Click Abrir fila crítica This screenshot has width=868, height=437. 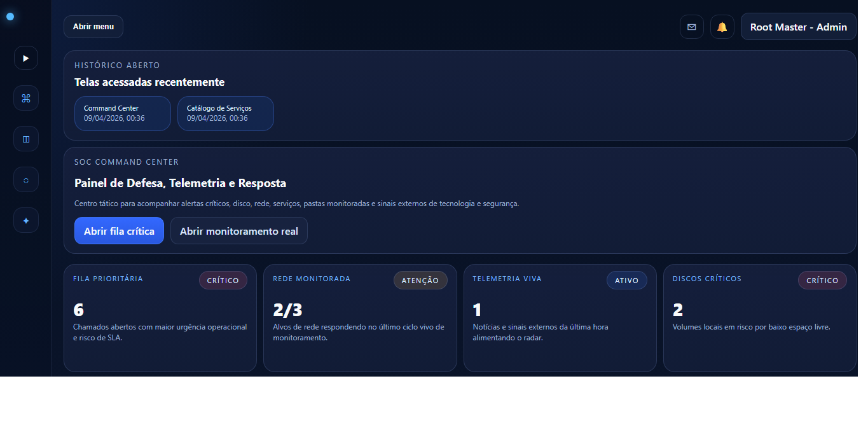[119, 230]
